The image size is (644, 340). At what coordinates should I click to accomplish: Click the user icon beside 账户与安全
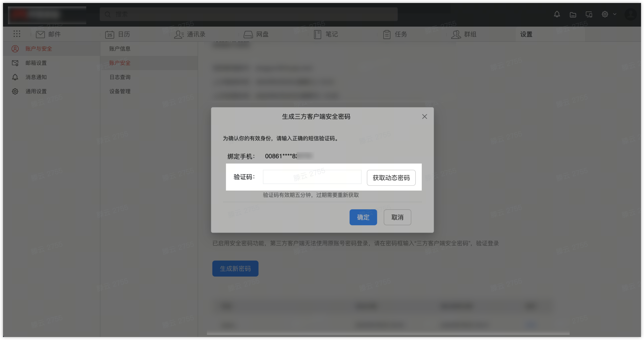[x=15, y=49]
